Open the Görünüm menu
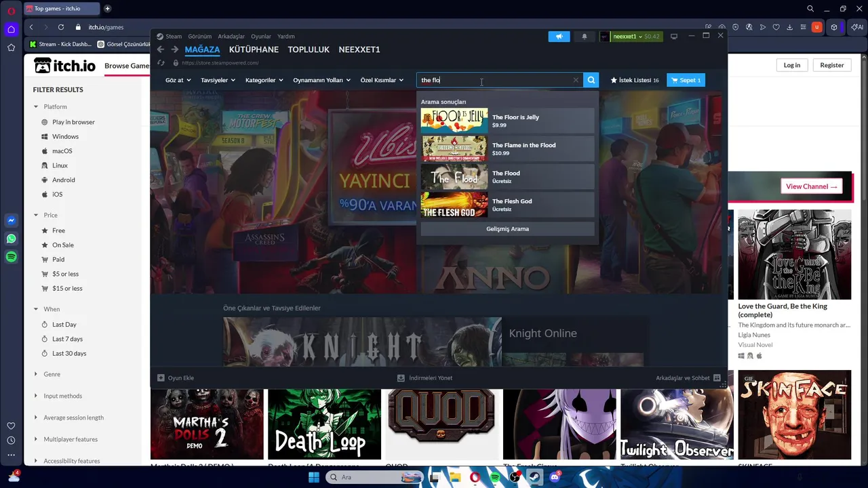 (x=199, y=37)
